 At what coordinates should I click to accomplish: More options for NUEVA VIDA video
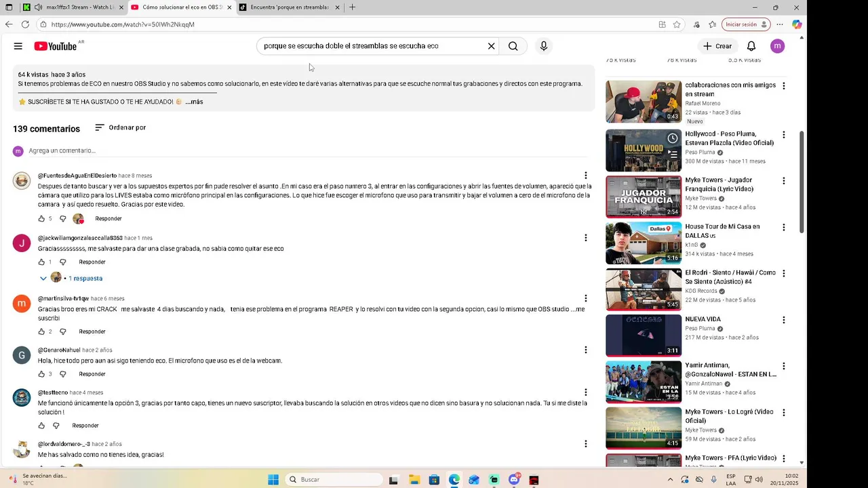click(784, 320)
